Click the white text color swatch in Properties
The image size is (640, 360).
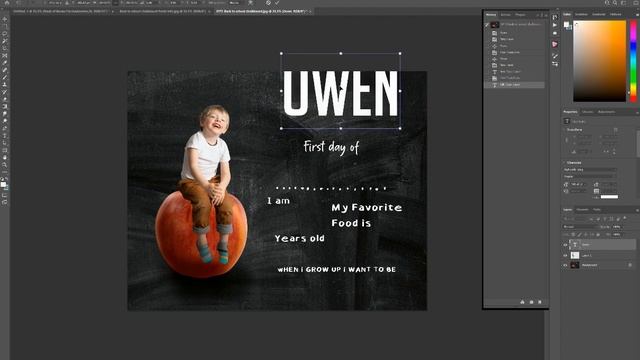click(x=609, y=197)
